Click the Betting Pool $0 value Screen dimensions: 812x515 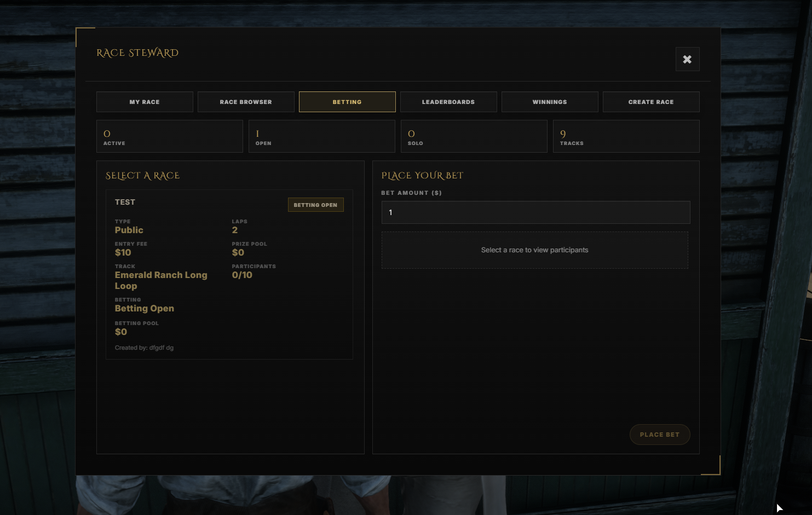coord(120,332)
